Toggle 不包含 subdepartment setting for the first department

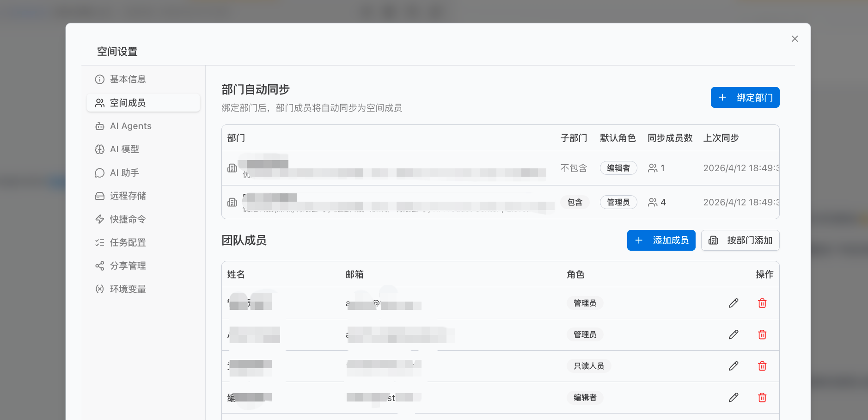tap(573, 168)
